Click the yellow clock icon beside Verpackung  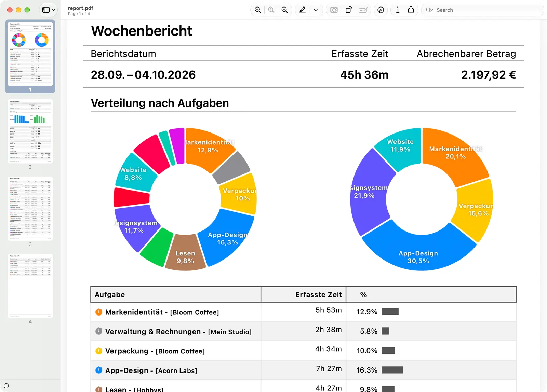(x=99, y=351)
